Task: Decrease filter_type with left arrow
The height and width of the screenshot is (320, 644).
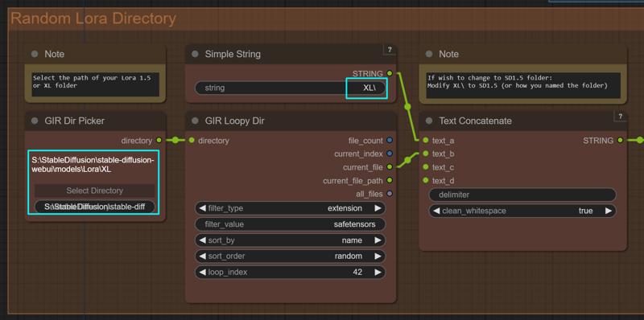Action: coord(202,208)
